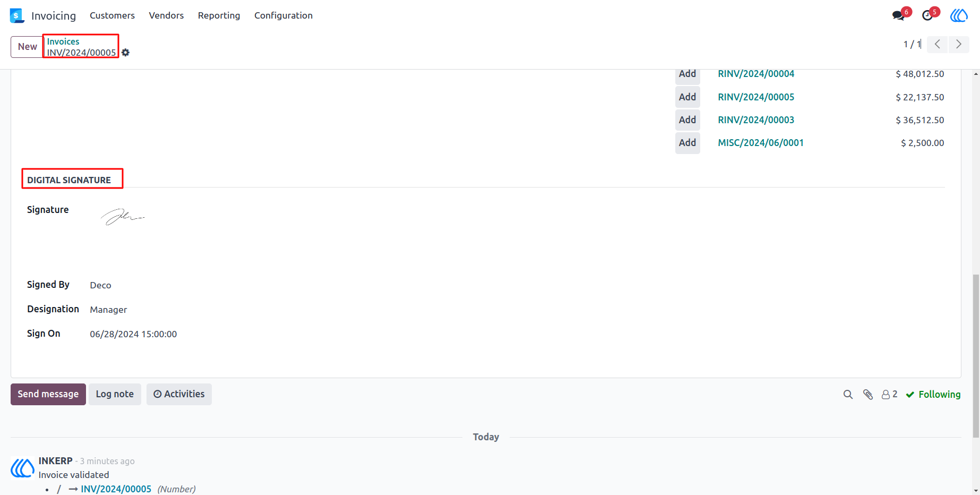Add outstanding credit RINV/2024/00003
The width and height of the screenshot is (980, 495).
coord(687,120)
